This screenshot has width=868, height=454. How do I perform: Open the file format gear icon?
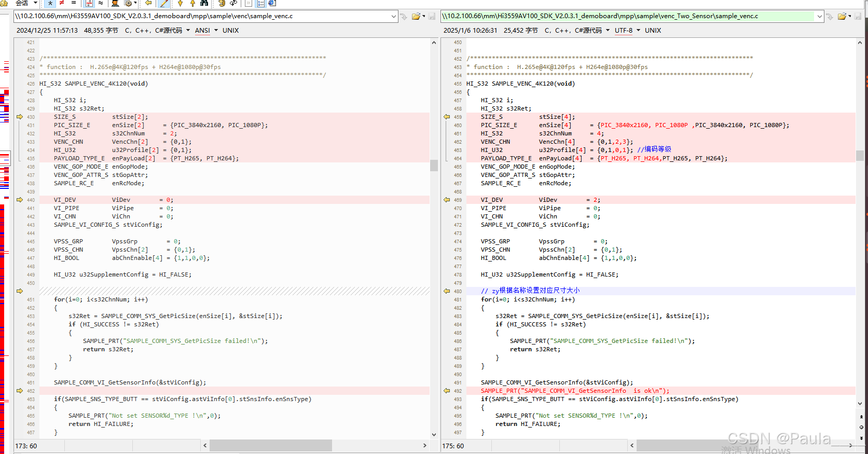[x=128, y=3]
